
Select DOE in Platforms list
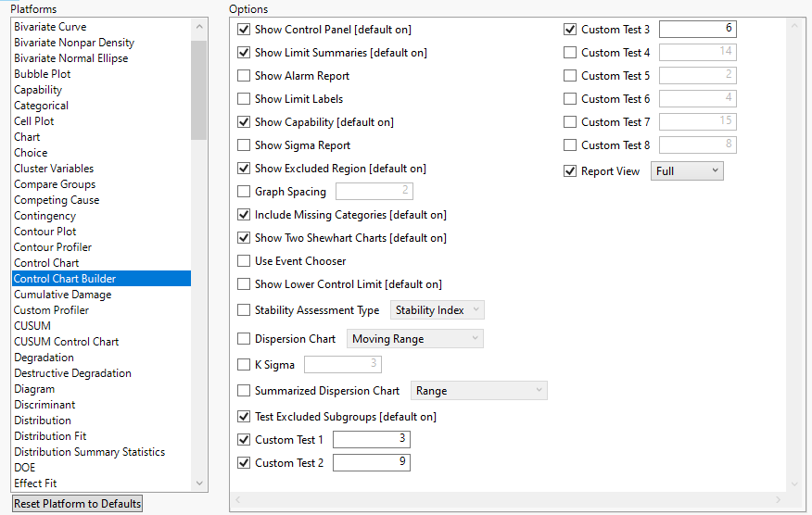25,468
